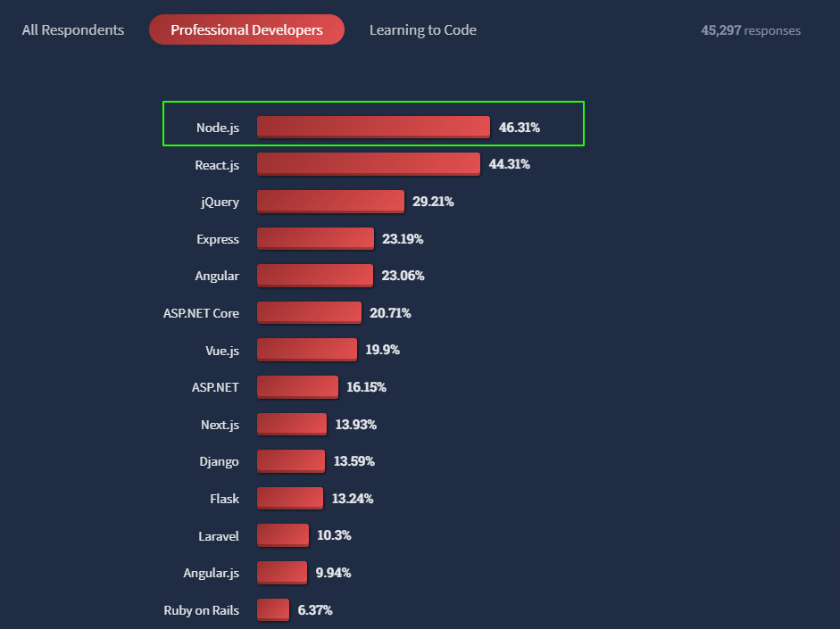Select the Flask bar
840x629 pixels.
click(289, 498)
